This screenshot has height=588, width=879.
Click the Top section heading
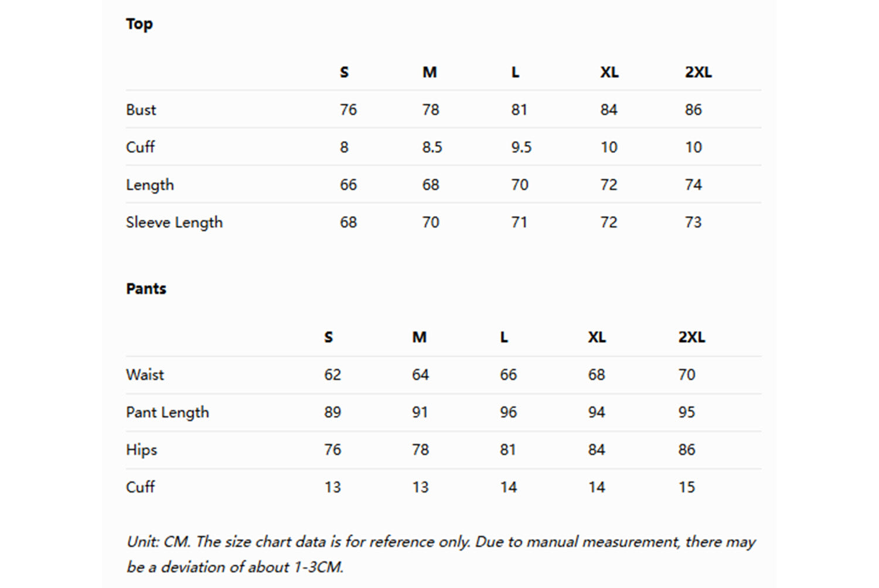[139, 24]
